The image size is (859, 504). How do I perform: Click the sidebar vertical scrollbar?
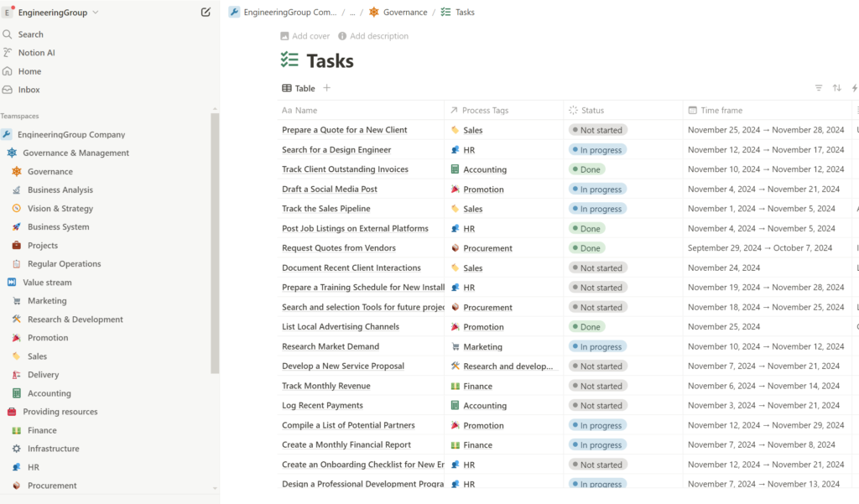[x=215, y=243]
